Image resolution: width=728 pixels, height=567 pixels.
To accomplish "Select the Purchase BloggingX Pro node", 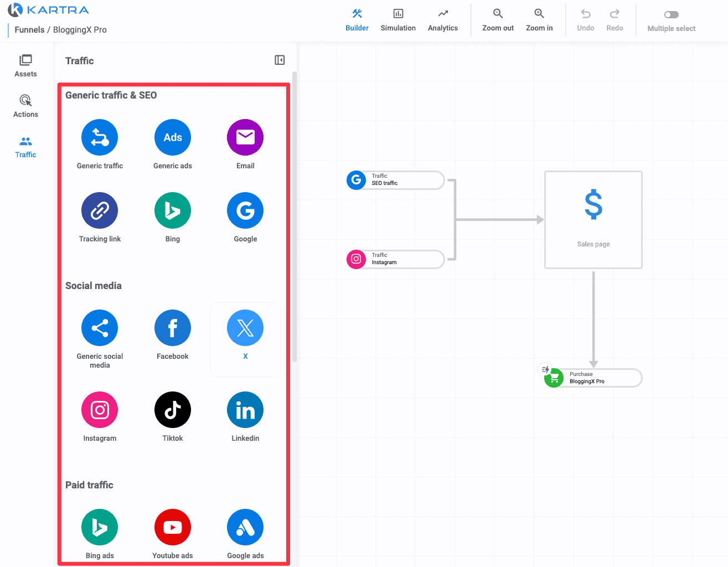I will pos(593,378).
